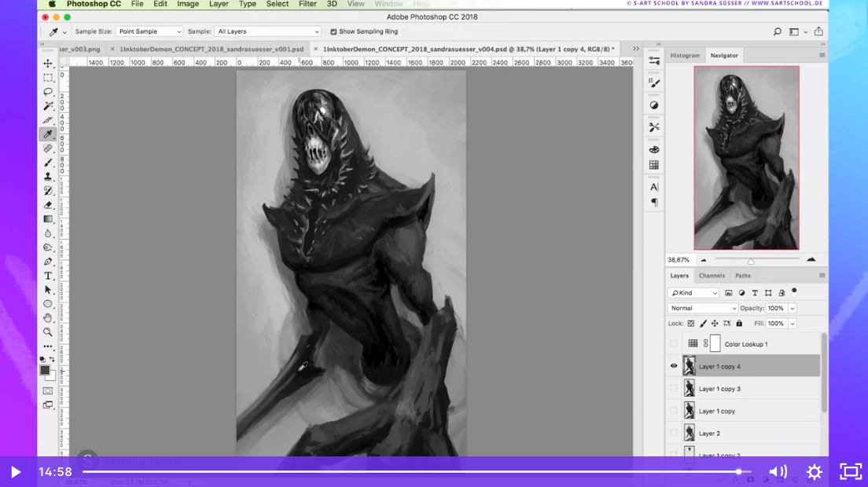Viewport: 868px width, 487px height.
Task: Open the Filter menu
Action: coord(307,4)
